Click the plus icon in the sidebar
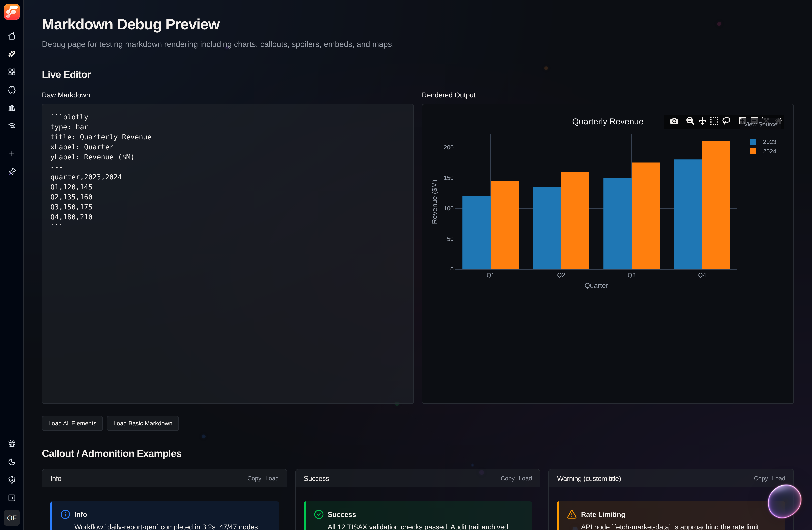 [12, 154]
